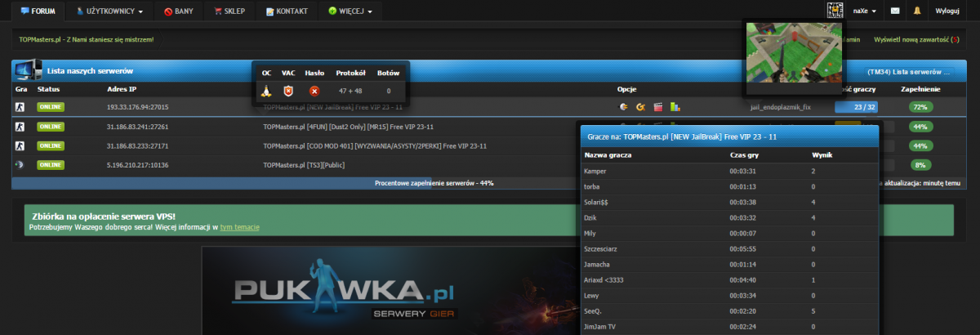Click the red Hasło cross icon in tooltip
The width and height of the screenshot is (980, 335).
[314, 91]
